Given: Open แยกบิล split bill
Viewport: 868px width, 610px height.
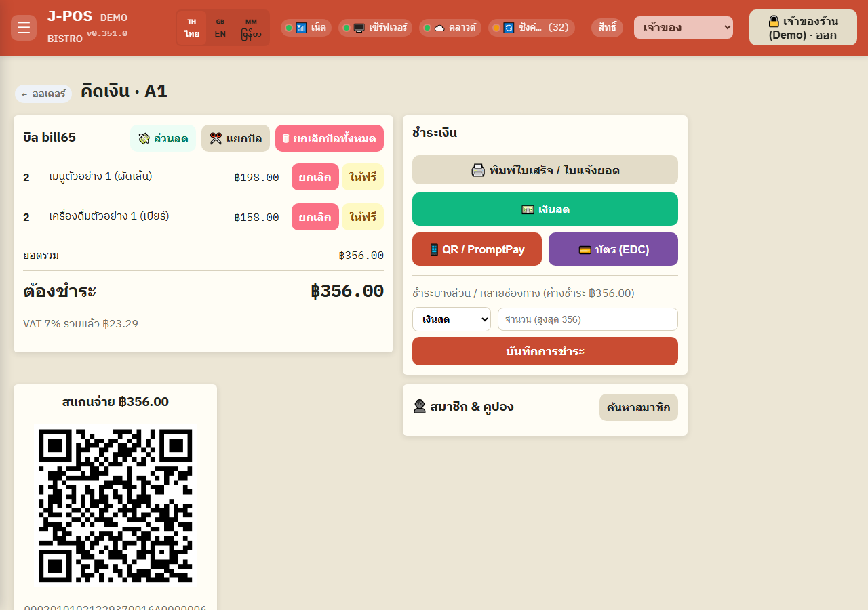Looking at the screenshot, I should [235, 138].
